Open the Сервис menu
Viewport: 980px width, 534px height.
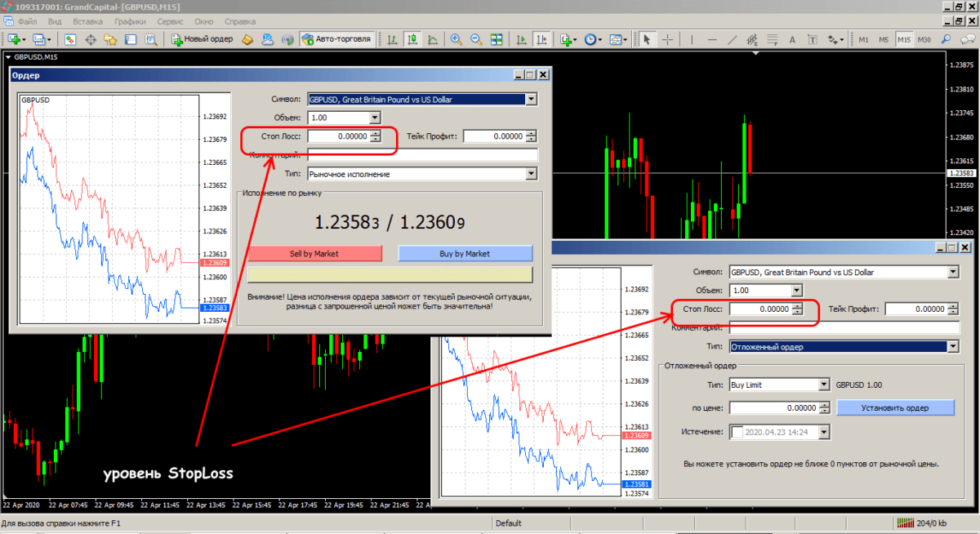point(170,20)
